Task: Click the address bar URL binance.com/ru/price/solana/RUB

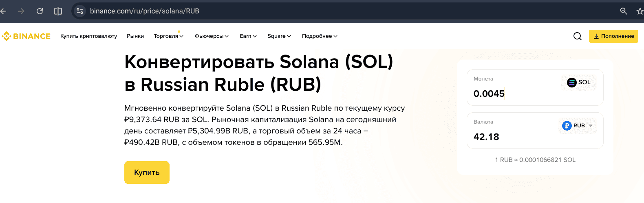Action: (x=145, y=11)
